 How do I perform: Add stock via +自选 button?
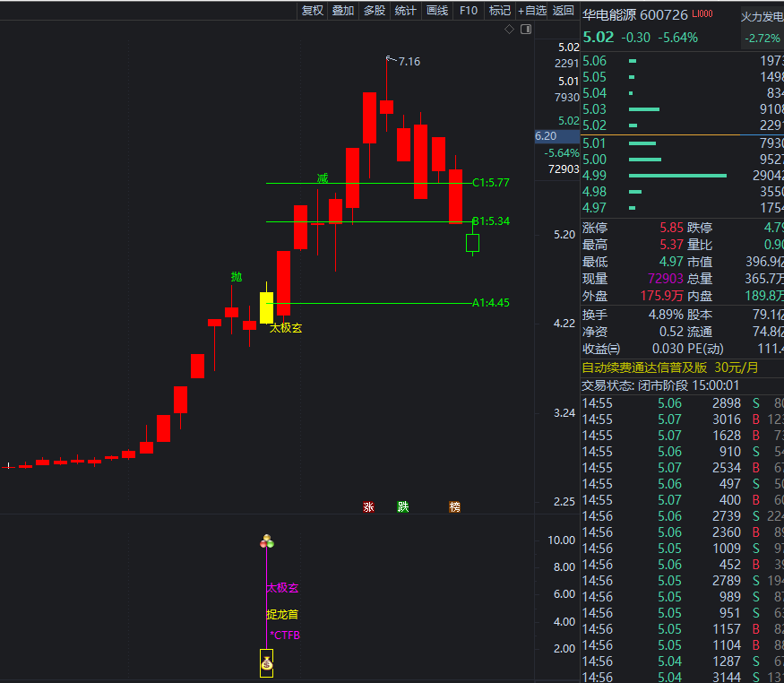pyautogui.click(x=531, y=11)
